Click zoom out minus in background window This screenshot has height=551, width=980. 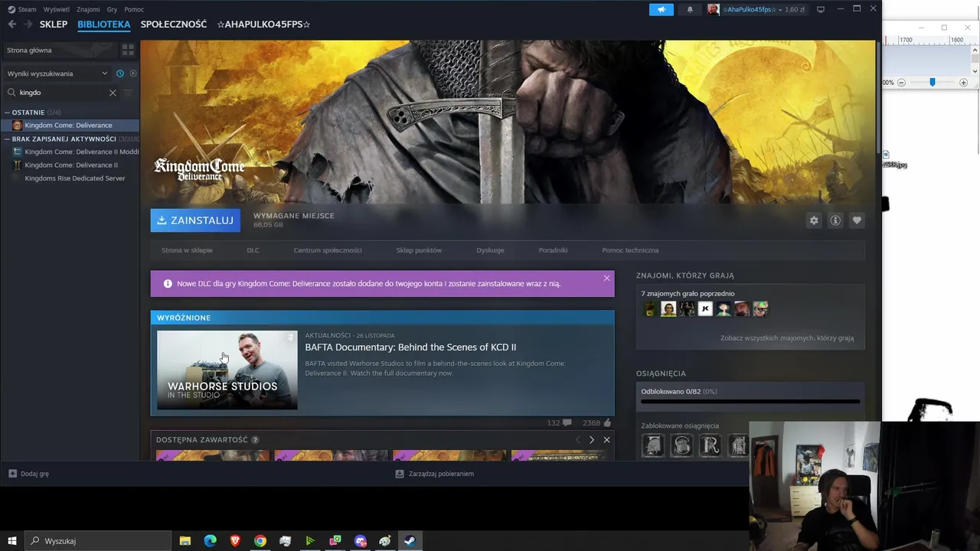click(901, 83)
